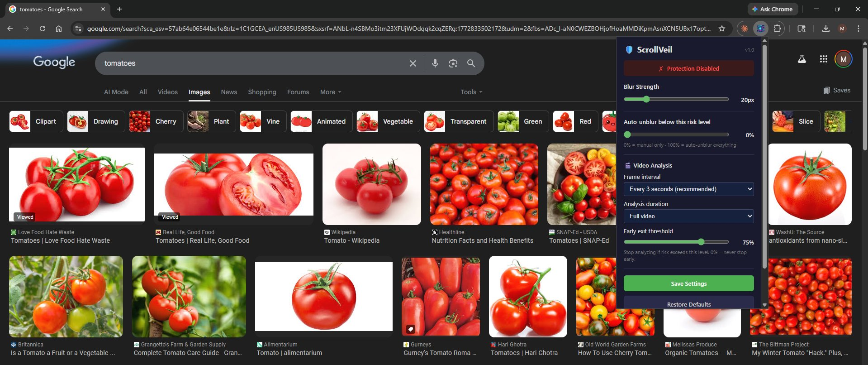Navigate back with the back arrow

pos(10,29)
